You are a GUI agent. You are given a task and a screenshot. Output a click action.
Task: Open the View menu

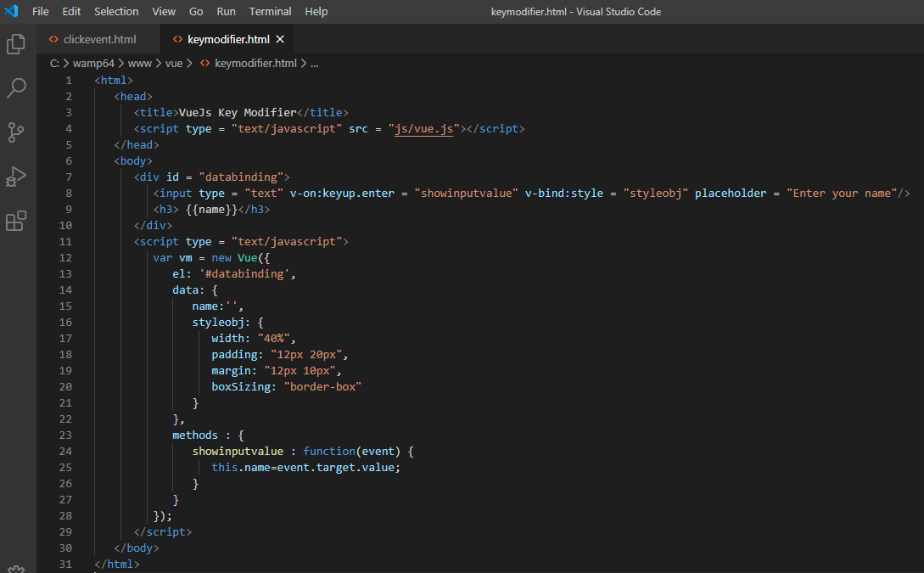tap(163, 12)
